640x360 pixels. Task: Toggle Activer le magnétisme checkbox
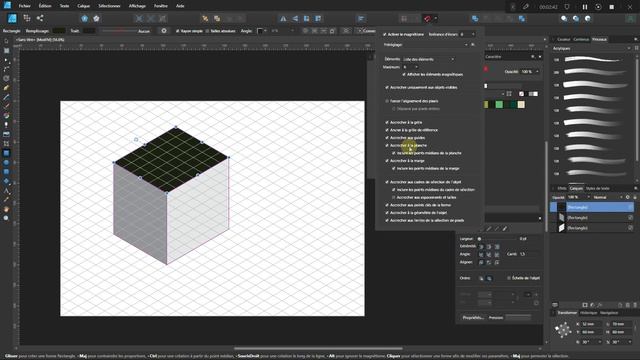pos(384,34)
